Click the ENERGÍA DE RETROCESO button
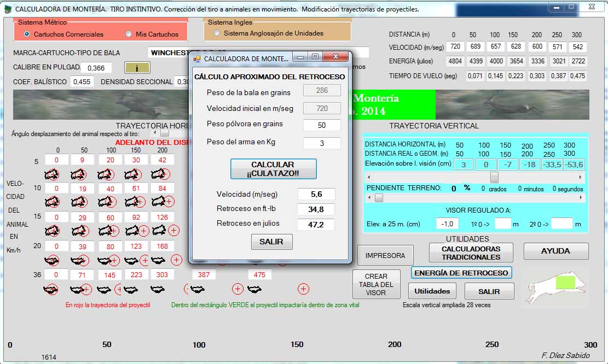The width and height of the screenshot is (608, 364). [461, 273]
